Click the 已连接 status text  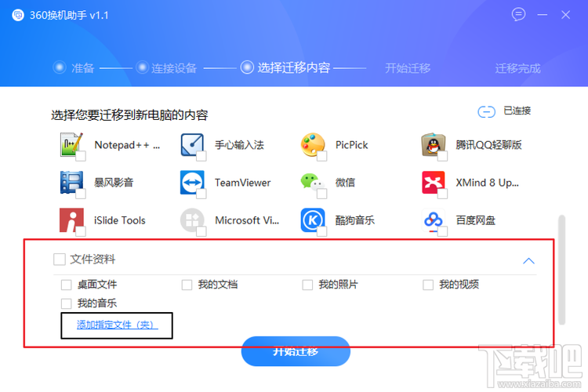pyautogui.click(x=517, y=111)
